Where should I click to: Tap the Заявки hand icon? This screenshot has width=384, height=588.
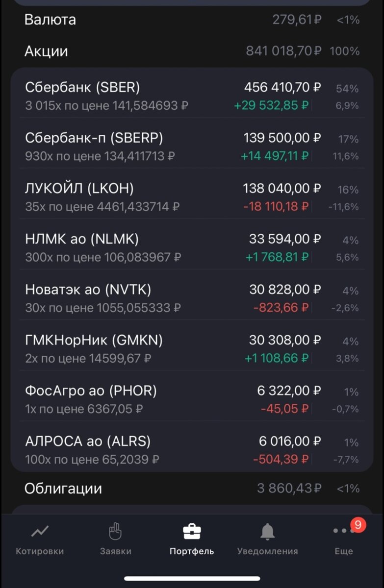click(115, 531)
